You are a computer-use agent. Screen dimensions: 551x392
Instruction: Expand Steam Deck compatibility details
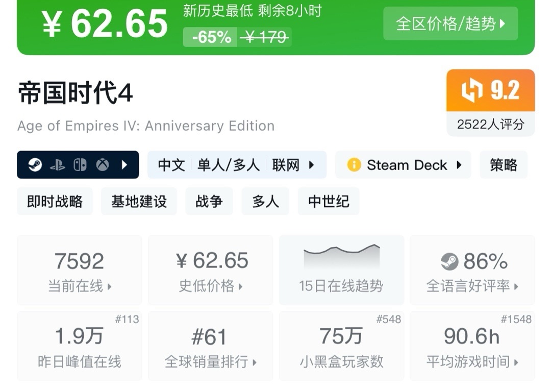coord(459,165)
